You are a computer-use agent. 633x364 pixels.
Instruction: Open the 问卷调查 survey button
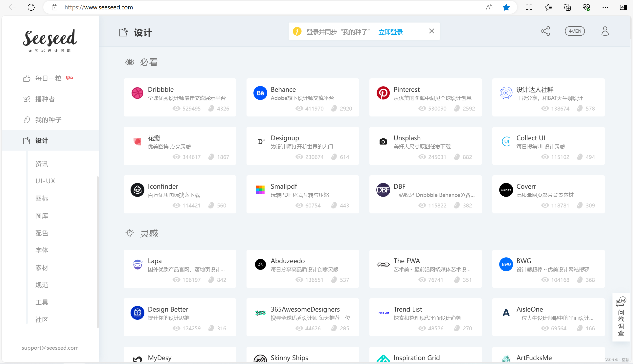click(621, 317)
